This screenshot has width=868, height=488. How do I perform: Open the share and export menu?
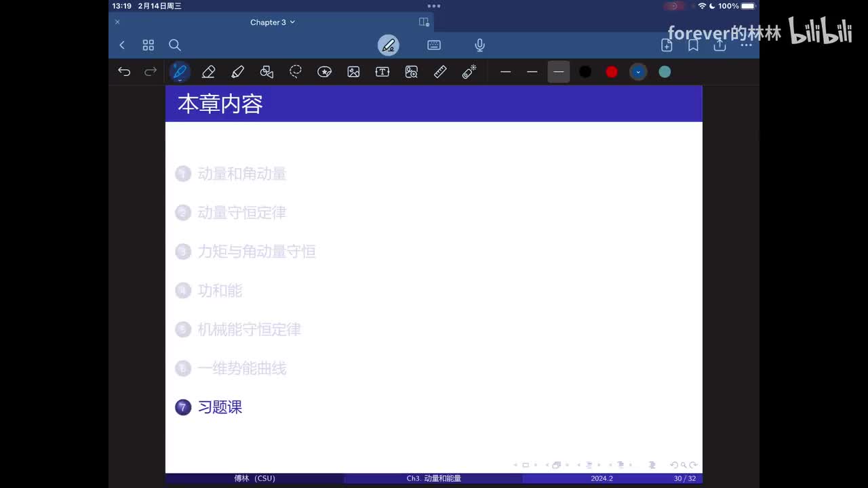719,45
